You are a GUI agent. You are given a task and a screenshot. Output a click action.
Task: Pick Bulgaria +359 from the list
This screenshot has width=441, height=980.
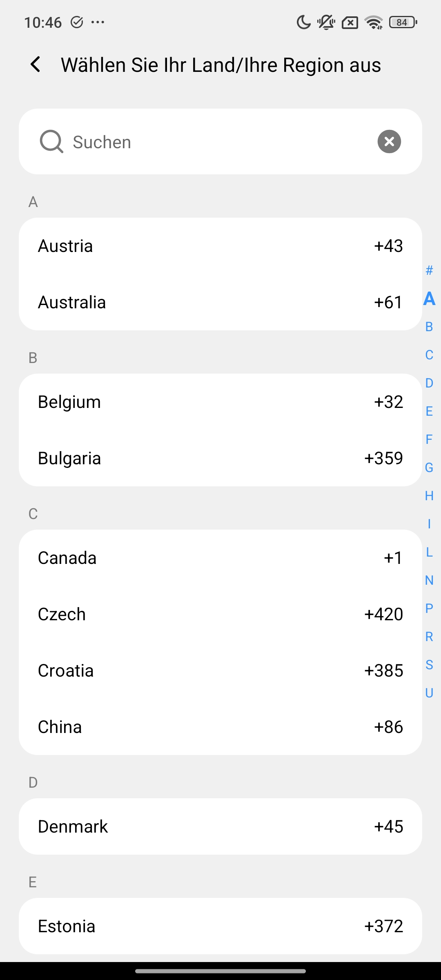click(220, 459)
